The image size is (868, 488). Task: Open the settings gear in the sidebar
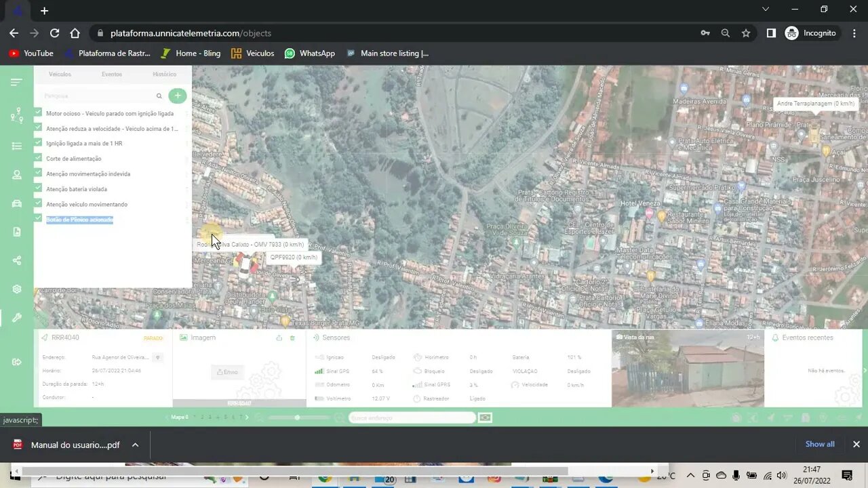pos(16,289)
